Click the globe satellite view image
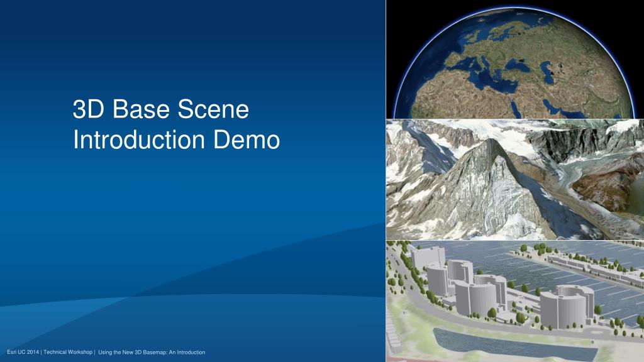The height and width of the screenshot is (362, 644). pyautogui.click(x=515, y=60)
